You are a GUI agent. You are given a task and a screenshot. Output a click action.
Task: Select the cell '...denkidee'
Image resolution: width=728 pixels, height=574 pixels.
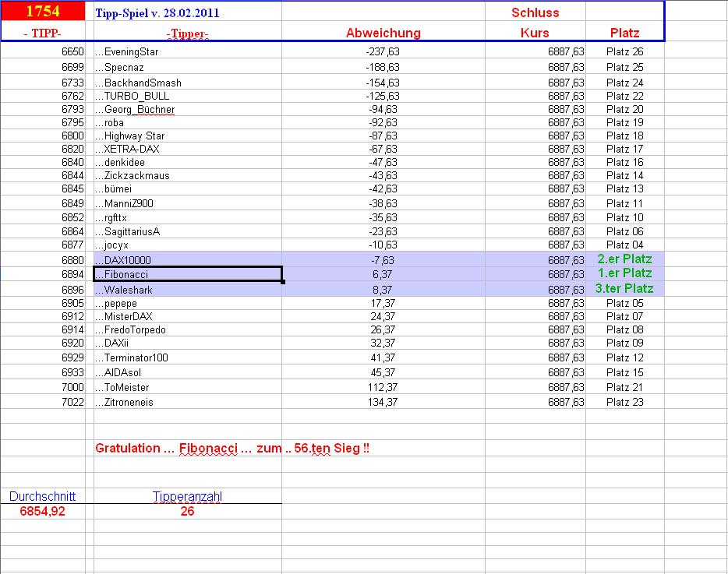(x=188, y=163)
